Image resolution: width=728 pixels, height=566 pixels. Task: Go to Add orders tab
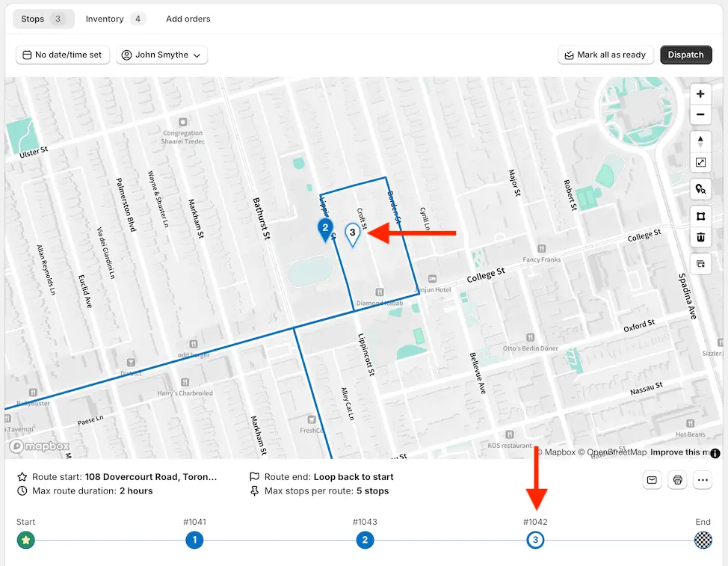point(188,19)
